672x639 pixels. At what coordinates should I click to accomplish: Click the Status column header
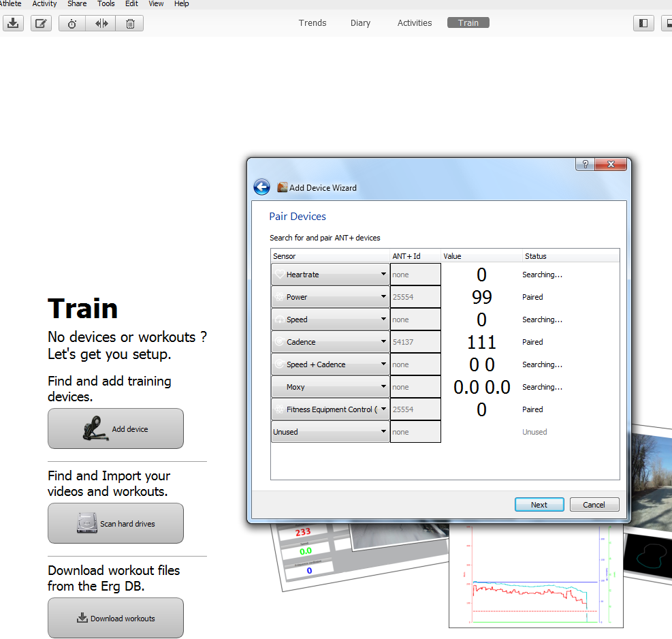tap(571, 256)
